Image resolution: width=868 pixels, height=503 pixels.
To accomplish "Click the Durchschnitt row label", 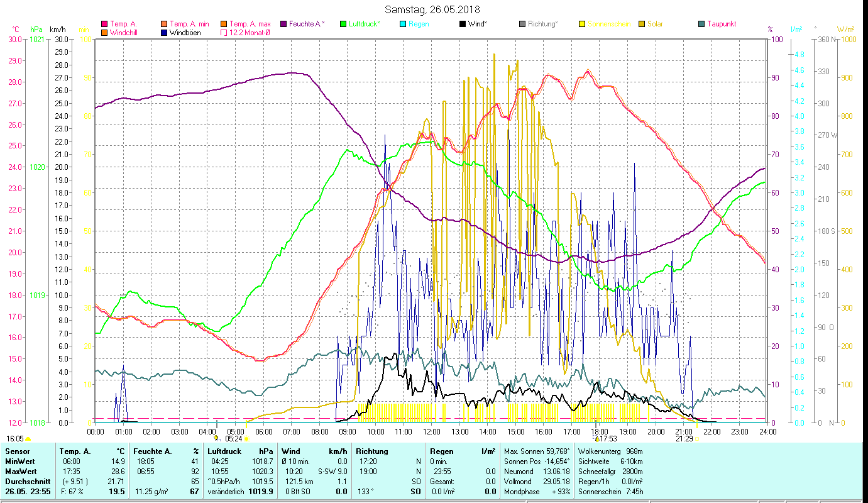I will point(27,482).
